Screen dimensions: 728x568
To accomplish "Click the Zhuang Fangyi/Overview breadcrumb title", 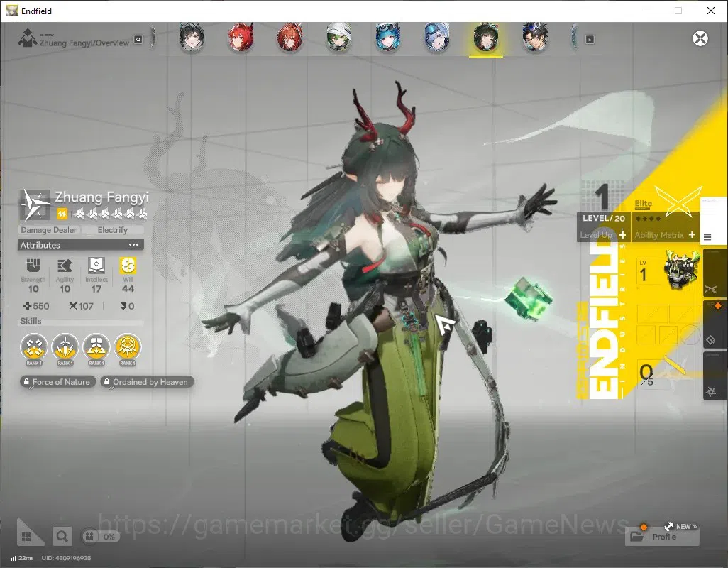I will [x=84, y=43].
